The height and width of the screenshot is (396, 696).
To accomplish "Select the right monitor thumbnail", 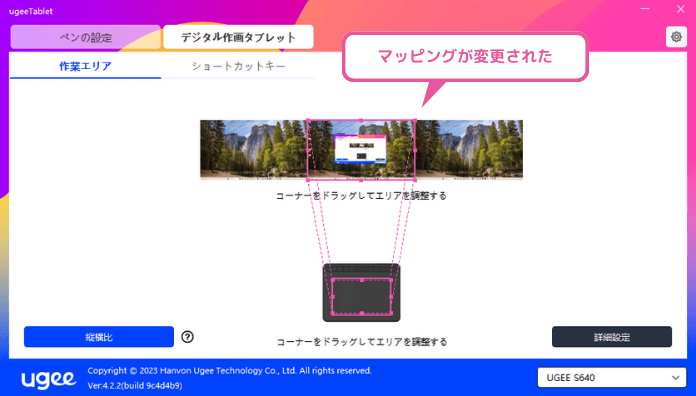I will coord(469,150).
